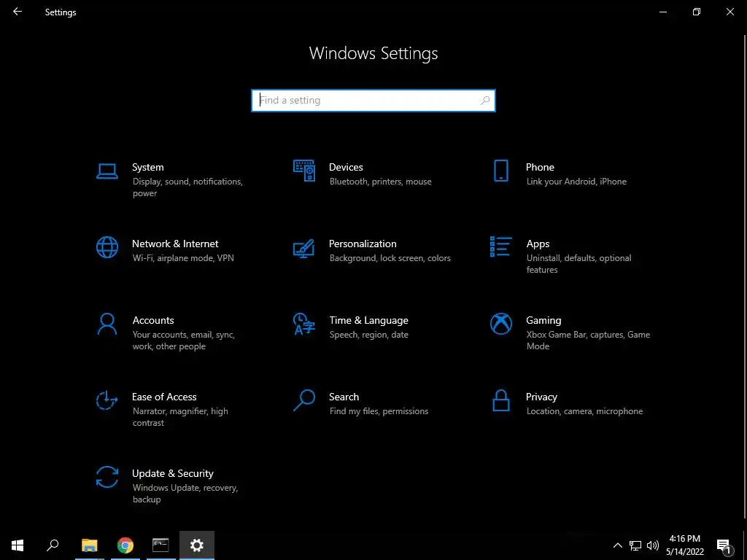The width and height of the screenshot is (747, 560).
Task: Open the Search settings title
Action: [344, 397]
